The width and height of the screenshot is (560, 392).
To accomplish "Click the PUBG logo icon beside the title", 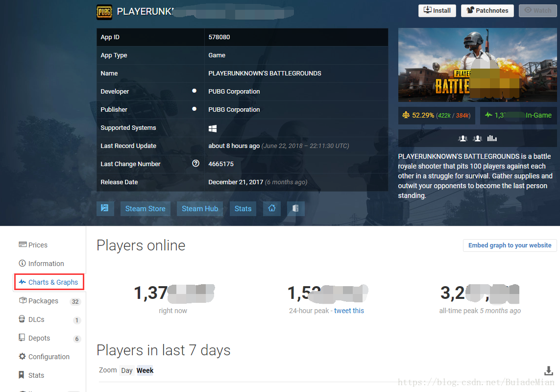I will pos(104,12).
